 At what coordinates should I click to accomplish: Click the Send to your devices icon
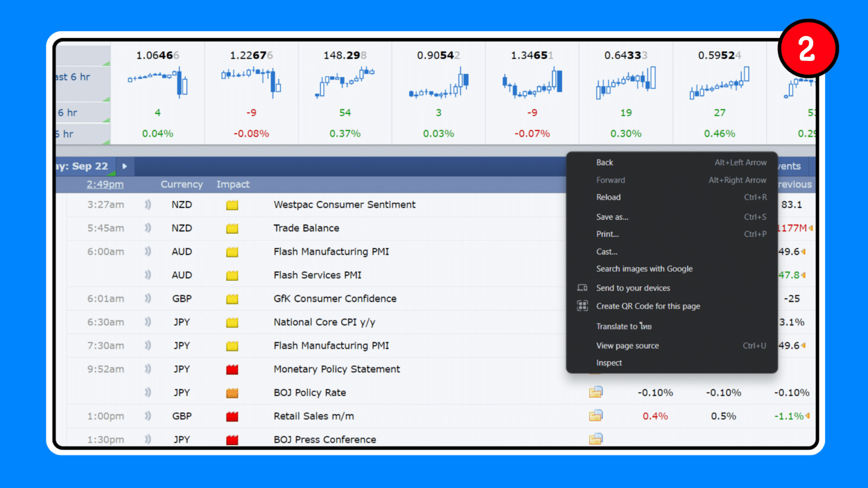(582, 287)
